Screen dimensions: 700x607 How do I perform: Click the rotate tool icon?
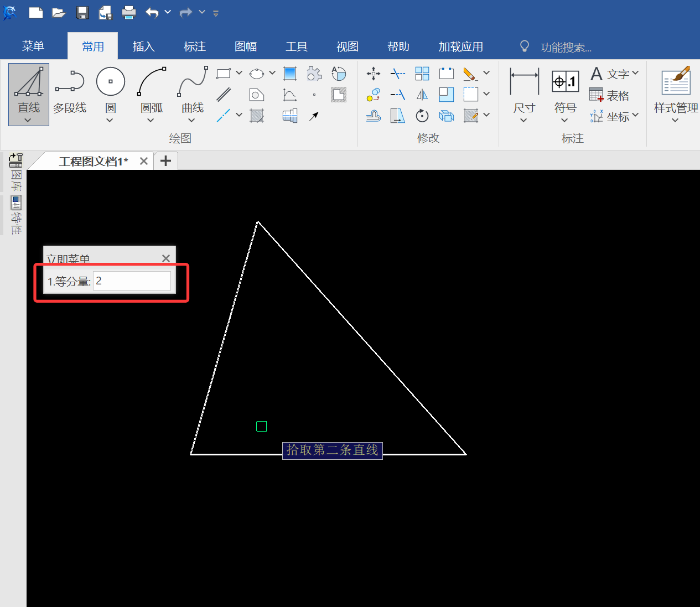[x=422, y=116]
